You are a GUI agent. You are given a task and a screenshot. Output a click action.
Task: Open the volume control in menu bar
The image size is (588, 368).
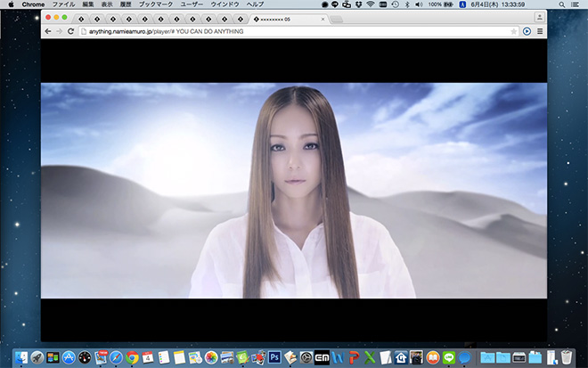pyautogui.click(x=419, y=4)
